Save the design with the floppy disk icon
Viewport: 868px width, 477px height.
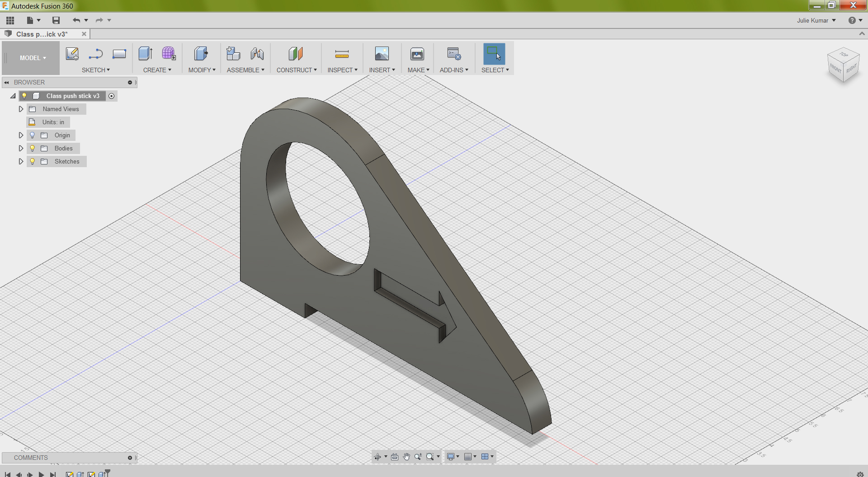[56, 20]
